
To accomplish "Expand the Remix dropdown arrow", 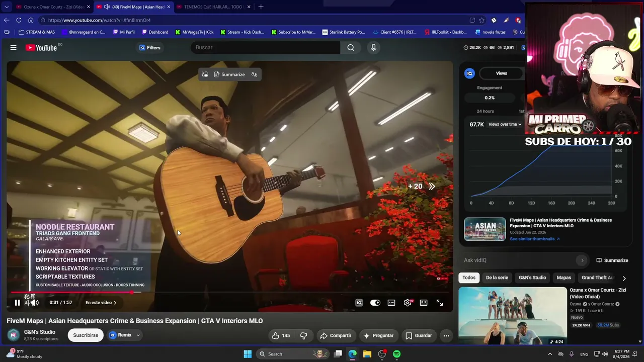I will [138, 335].
